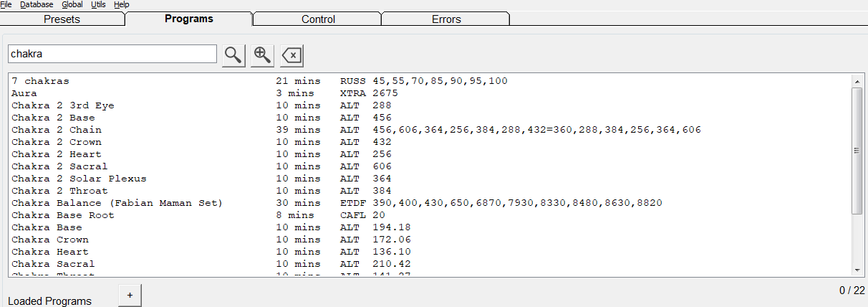Open the File menu
Viewport: 868px width, 307px height.
6,4
